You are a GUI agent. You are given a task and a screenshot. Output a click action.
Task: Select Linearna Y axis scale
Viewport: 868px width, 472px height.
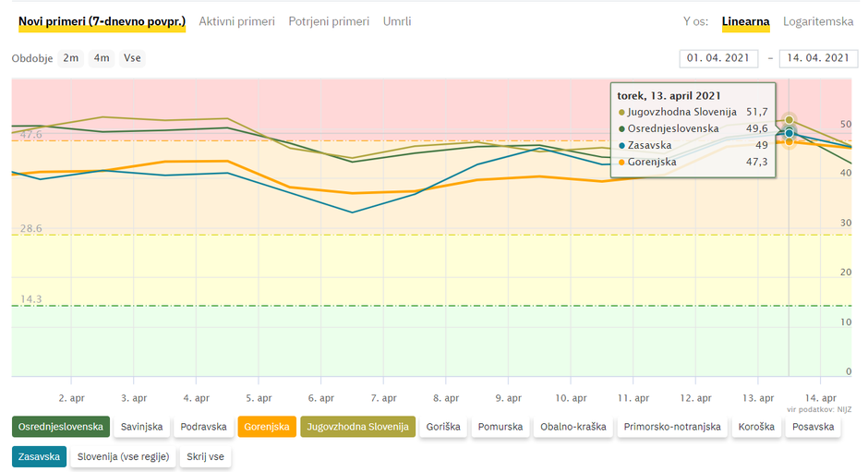(746, 21)
